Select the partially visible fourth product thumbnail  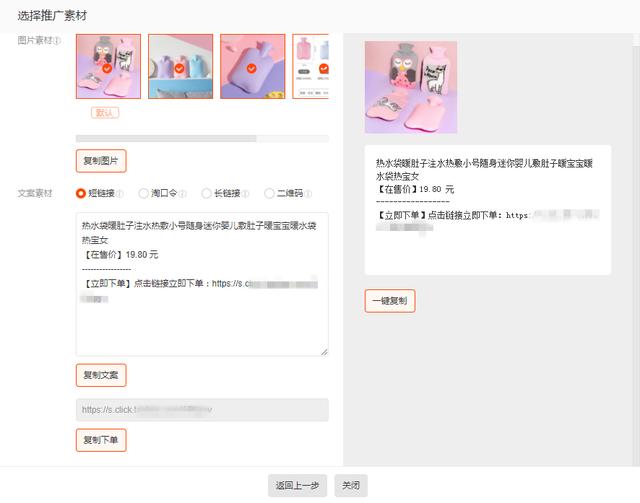pos(311,66)
